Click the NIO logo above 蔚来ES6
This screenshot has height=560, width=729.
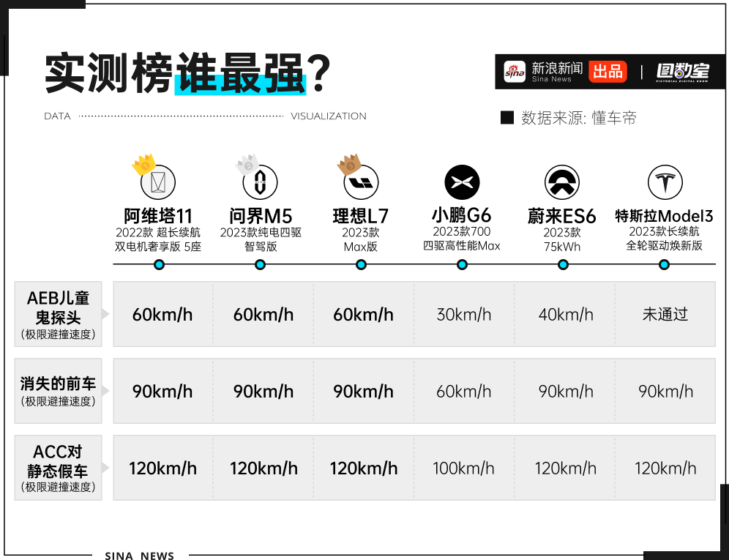562,182
